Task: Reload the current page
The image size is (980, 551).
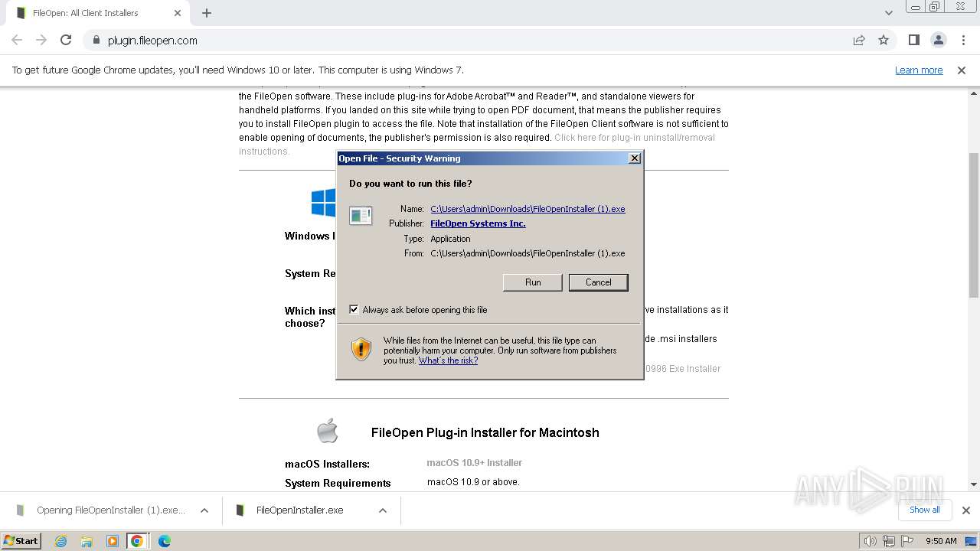Action: click(66, 40)
